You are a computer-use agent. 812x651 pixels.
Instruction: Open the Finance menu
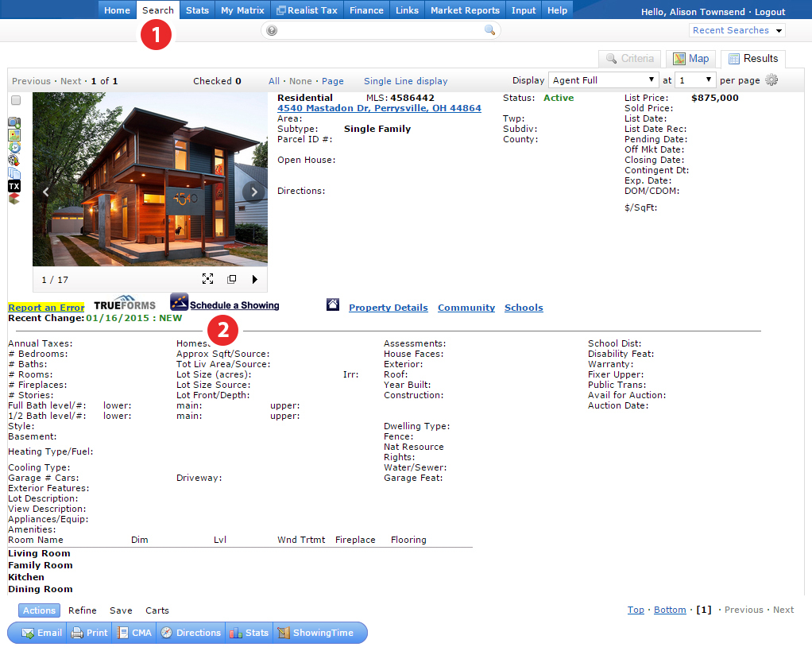[x=366, y=10]
